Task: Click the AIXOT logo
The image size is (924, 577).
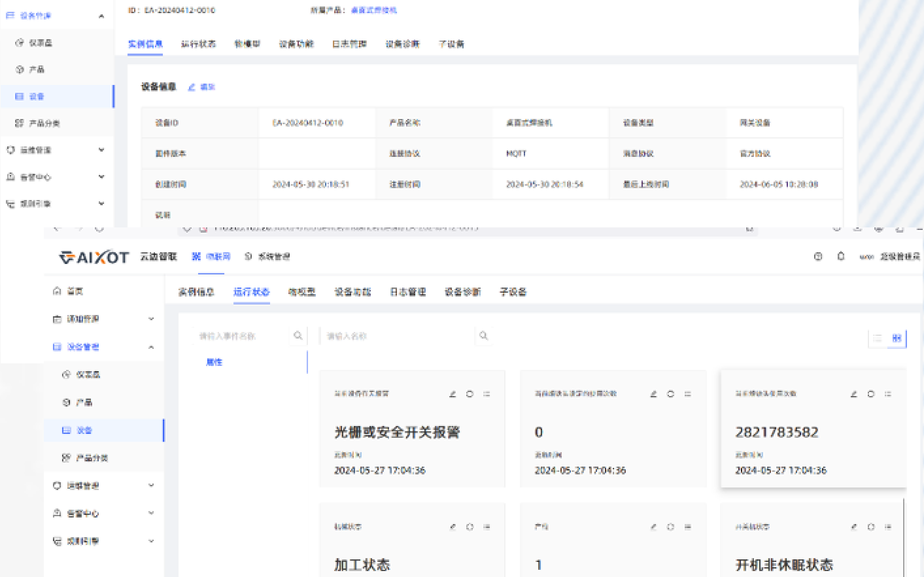Action: 94,257
